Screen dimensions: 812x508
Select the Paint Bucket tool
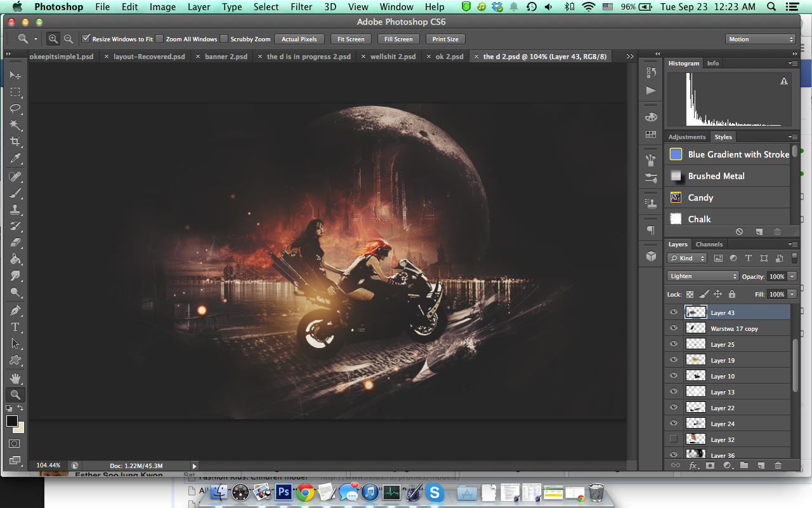15,259
